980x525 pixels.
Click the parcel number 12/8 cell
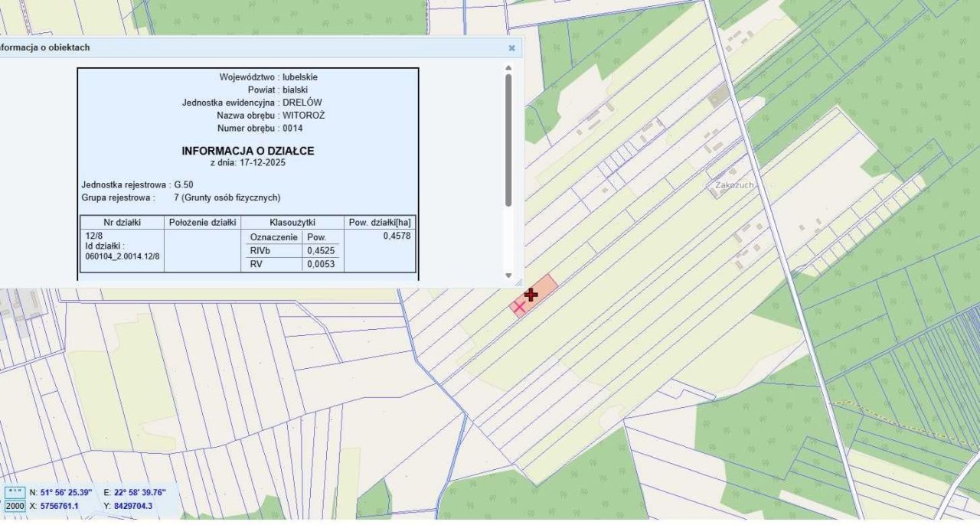(93, 238)
